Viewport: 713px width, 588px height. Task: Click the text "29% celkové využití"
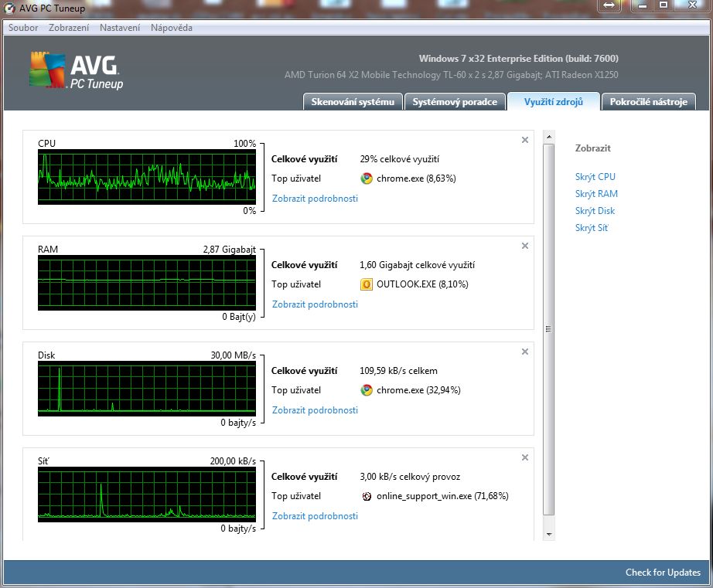400,159
